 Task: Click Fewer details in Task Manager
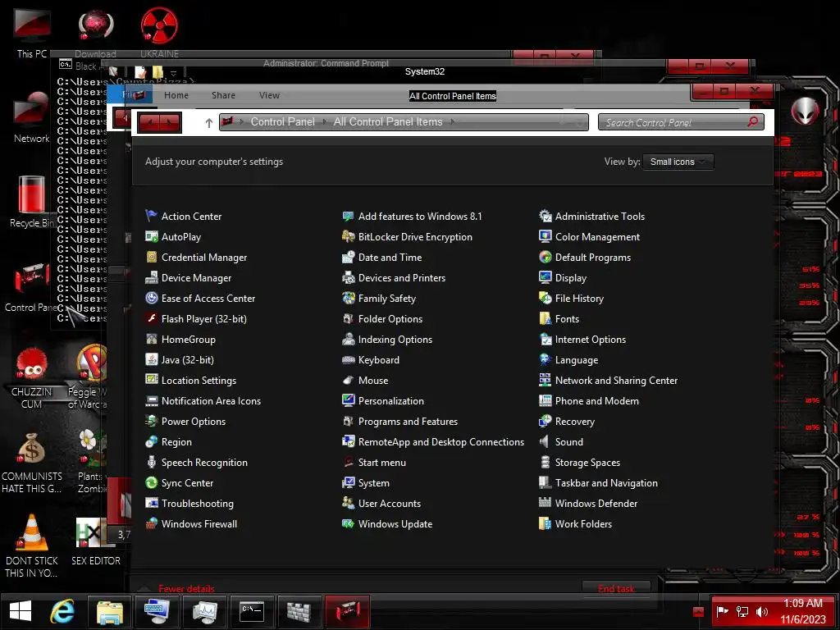[x=186, y=589]
